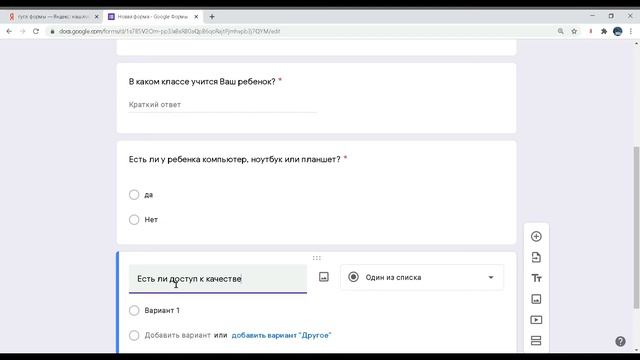Click the red extension icon in toolbar
The image size is (640, 360).
click(x=590, y=31)
